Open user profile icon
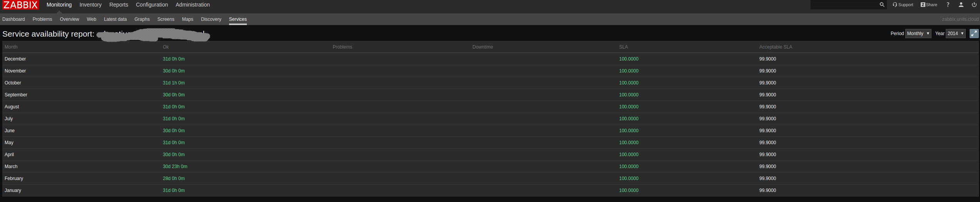This screenshot has height=202, width=980. [961, 5]
